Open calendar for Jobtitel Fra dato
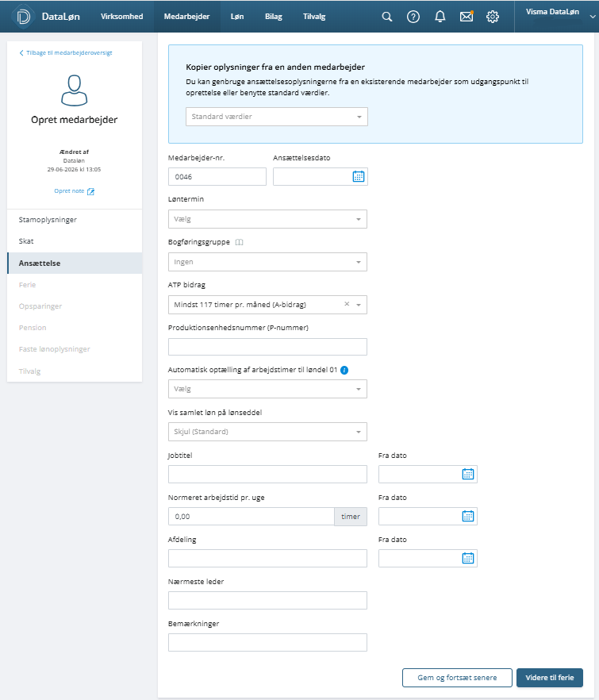 coord(468,474)
